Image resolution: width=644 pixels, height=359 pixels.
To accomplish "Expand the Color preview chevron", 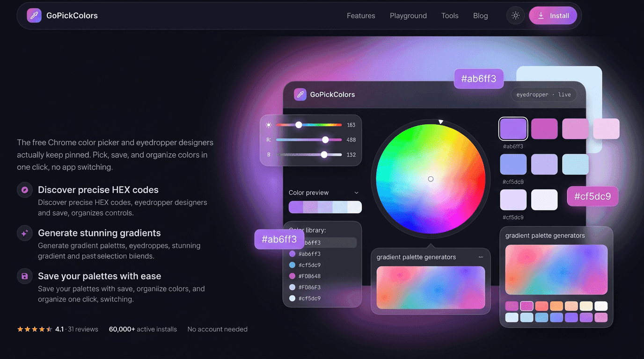I will (356, 193).
